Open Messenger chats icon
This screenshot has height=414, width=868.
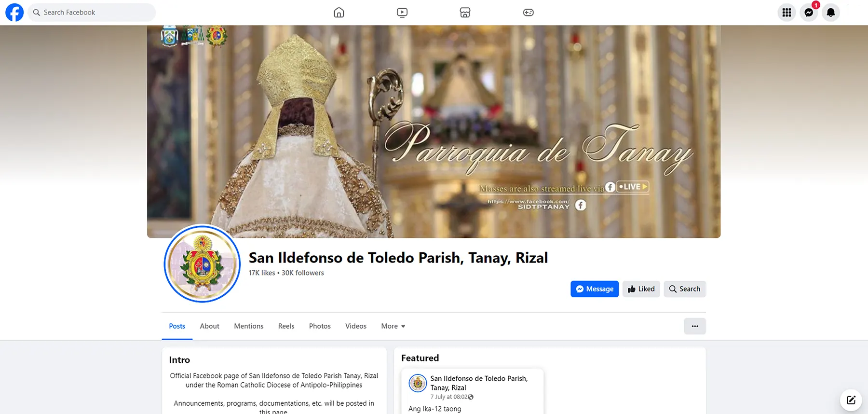[809, 13]
